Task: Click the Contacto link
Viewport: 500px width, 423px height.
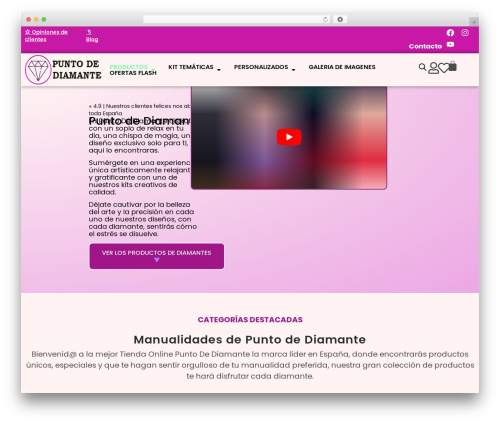Action: coord(425,46)
